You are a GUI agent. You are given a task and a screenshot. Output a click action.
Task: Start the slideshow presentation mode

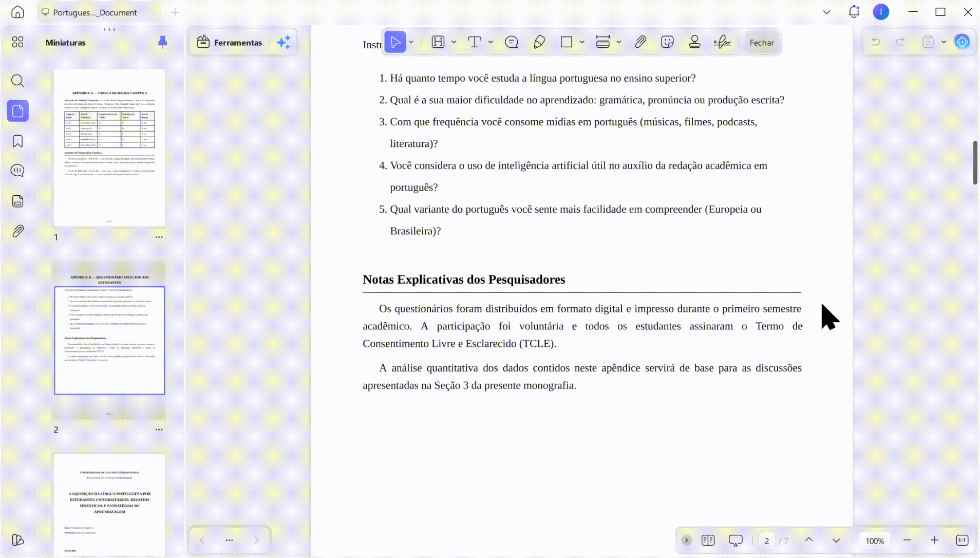pos(736,541)
